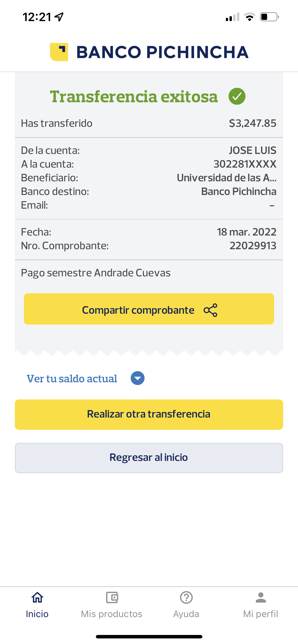Tap the share icon on Compartir comprobante
Viewport: 298px width, 644px height.
tap(211, 310)
